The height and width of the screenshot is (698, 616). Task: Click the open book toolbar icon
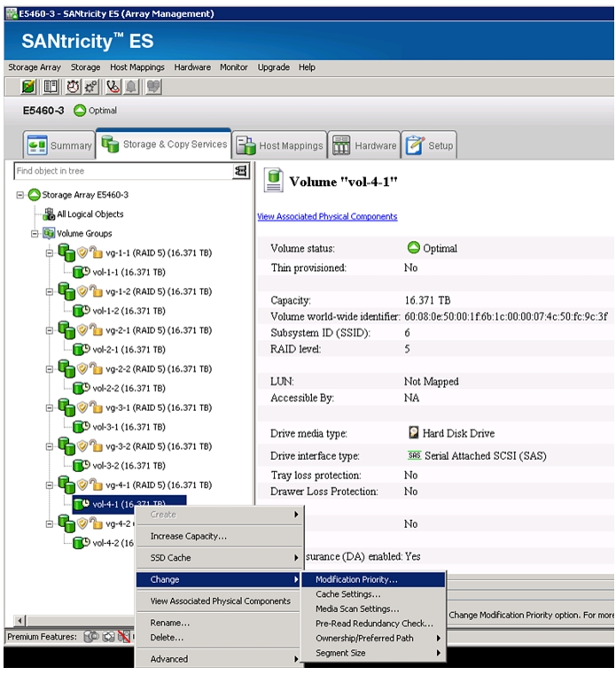coord(51,86)
